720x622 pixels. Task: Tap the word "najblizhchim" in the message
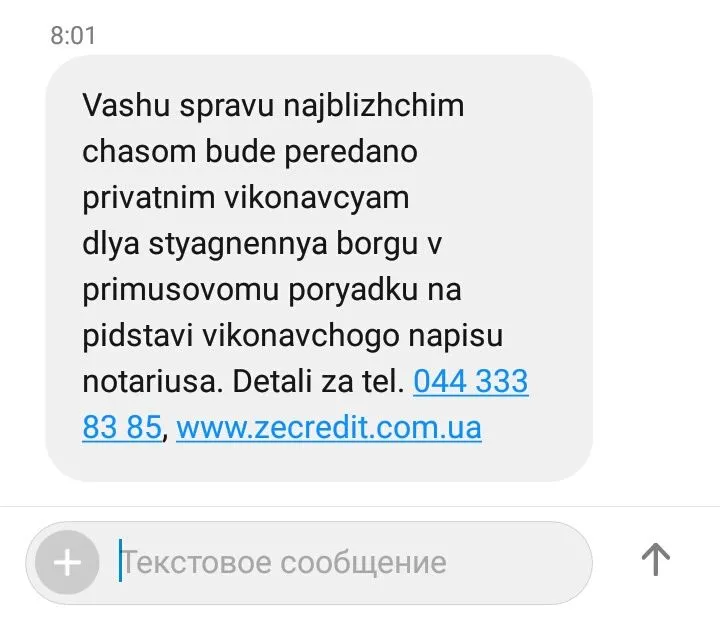(374, 107)
